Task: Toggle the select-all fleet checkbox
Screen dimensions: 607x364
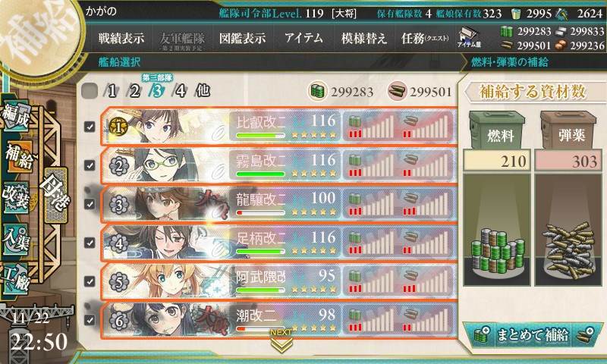Action: tap(90, 91)
